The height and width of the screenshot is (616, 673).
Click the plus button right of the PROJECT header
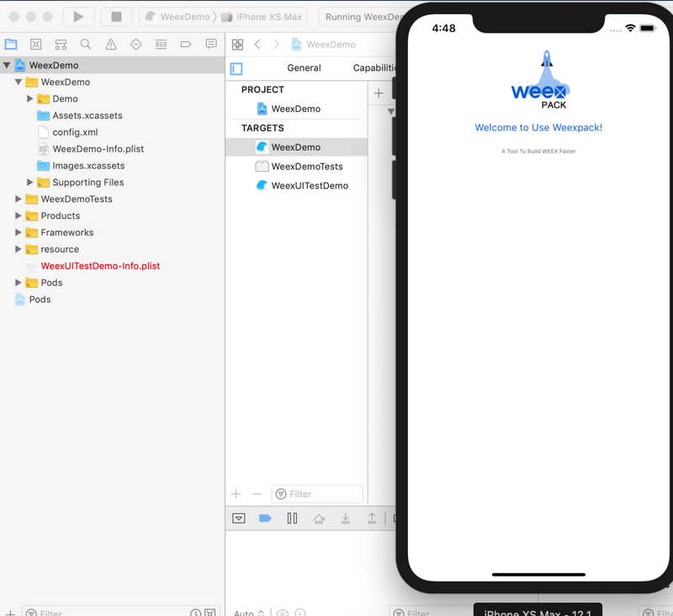click(379, 93)
